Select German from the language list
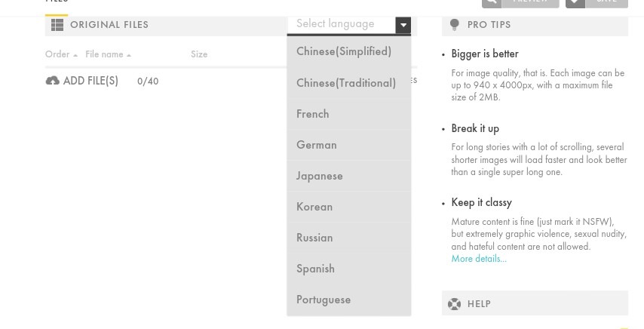 (317, 145)
